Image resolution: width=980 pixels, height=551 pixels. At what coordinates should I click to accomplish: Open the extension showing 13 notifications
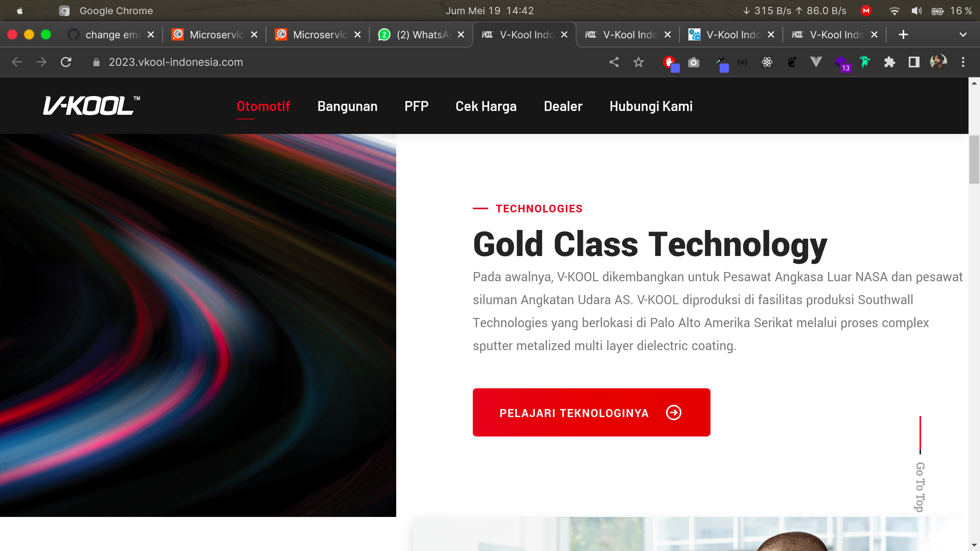[841, 62]
